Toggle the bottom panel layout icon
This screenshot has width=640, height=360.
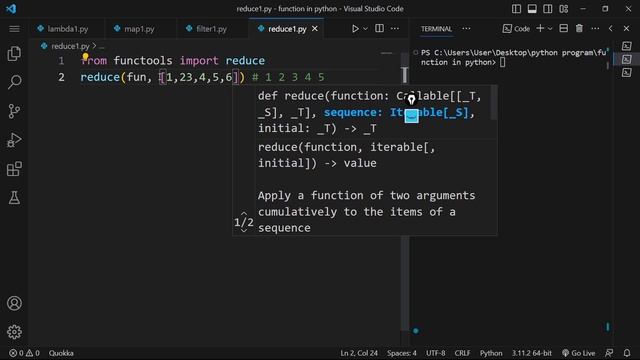pos(532,9)
